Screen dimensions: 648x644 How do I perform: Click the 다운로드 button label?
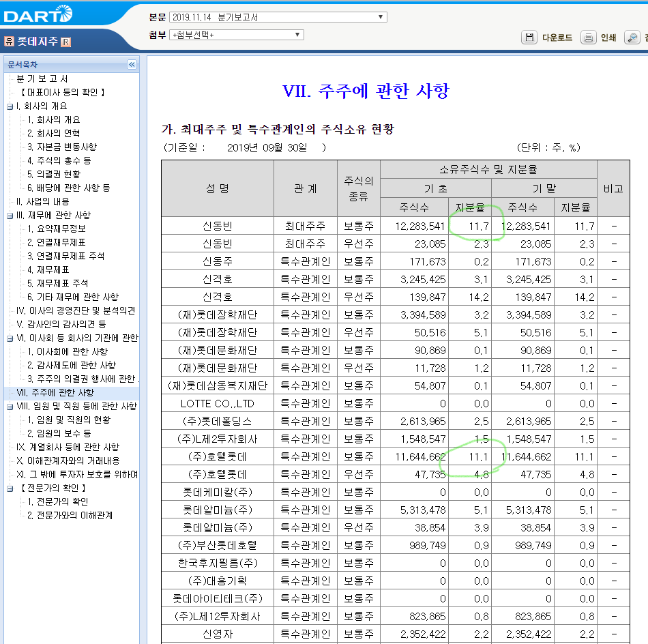point(557,38)
